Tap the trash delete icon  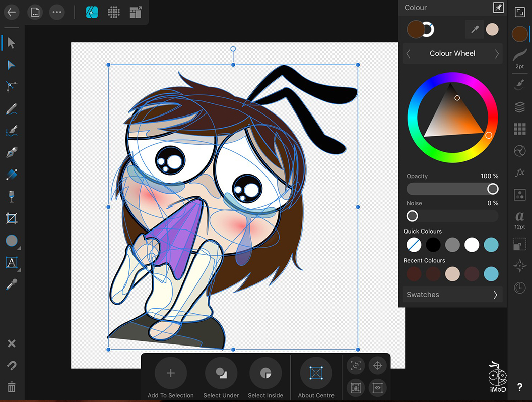(11, 387)
